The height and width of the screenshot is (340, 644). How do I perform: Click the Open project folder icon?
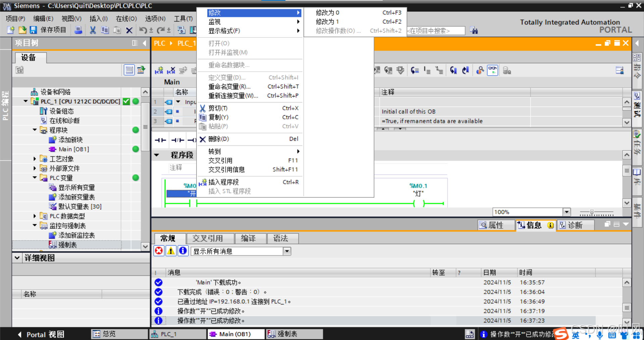pyautogui.click(x=22, y=30)
